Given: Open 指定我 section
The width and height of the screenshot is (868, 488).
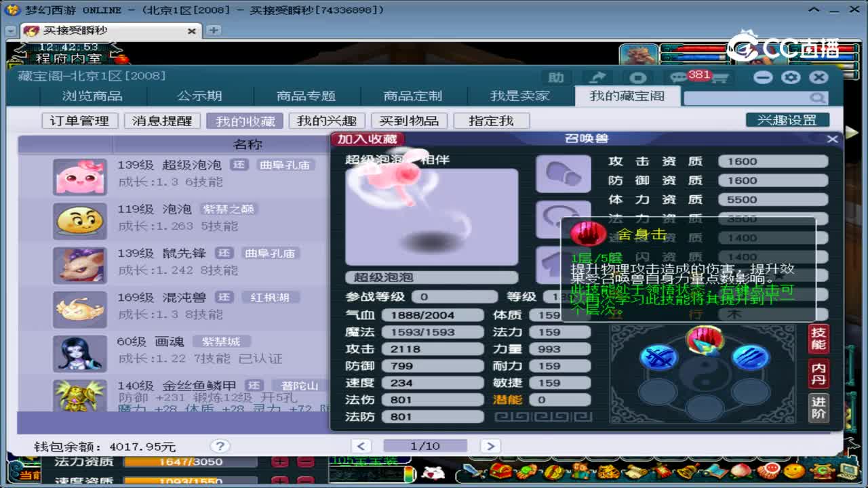Looking at the screenshot, I should click(x=492, y=121).
